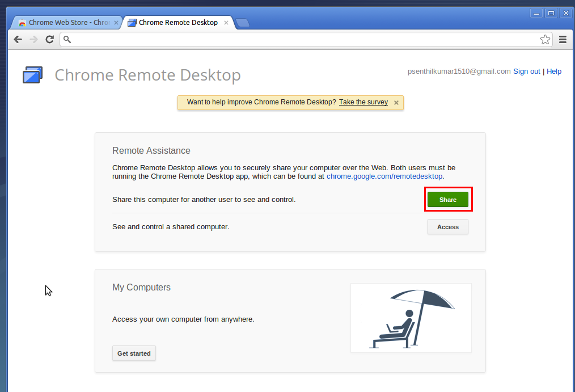The image size is (575, 392).
Task: Click the search magnifier in the address bar
Action: 67,39
